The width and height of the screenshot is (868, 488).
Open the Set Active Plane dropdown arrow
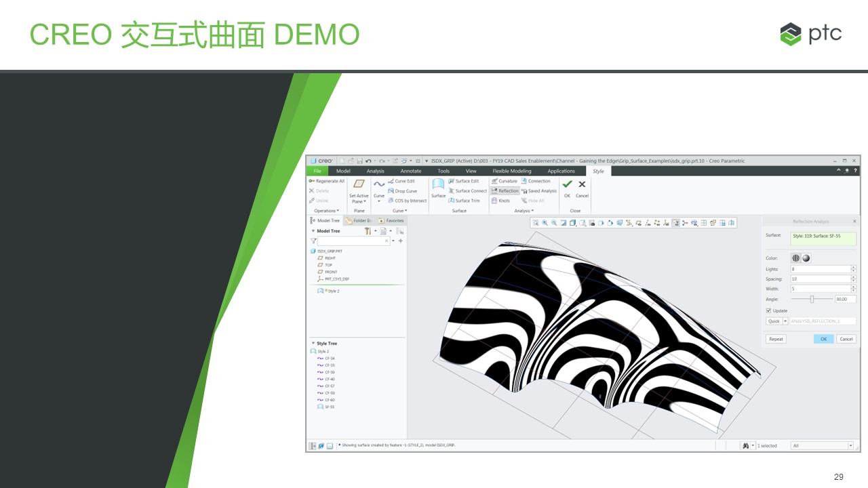click(x=365, y=201)
